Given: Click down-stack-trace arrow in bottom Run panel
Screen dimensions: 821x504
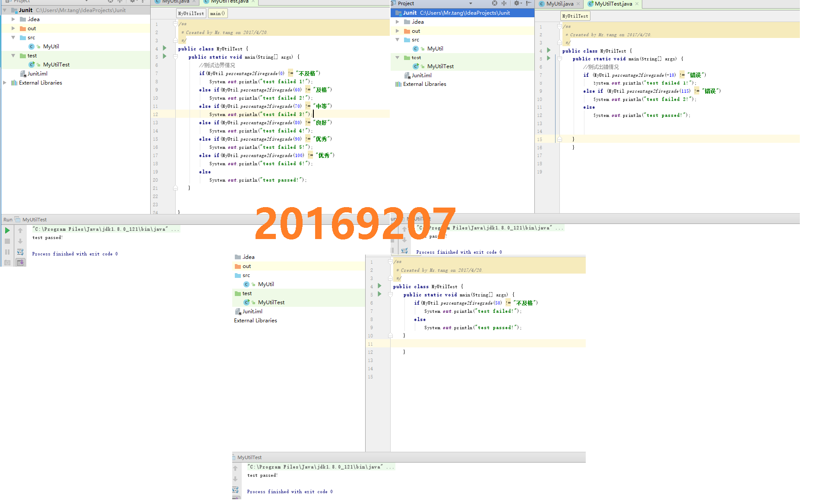Looking at the screenshot, I should click(x=235, y=479).
